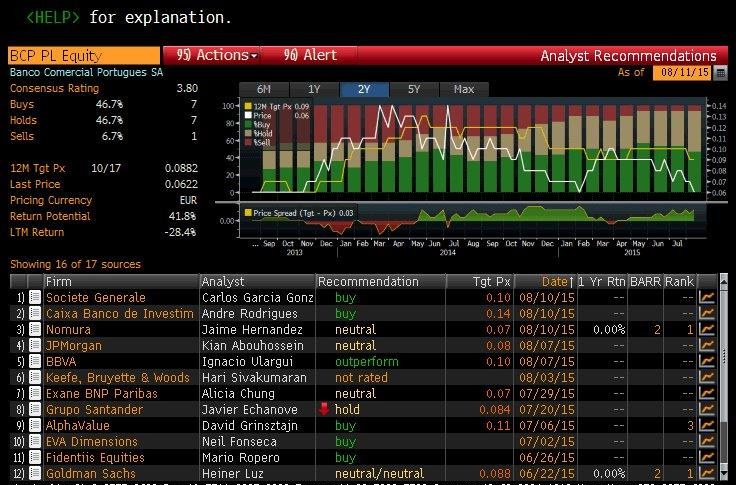The width and height of the screenshot is (736, 485).
Task: Toggle Price Spread legend swatch
Action: (x=248, y=213)
